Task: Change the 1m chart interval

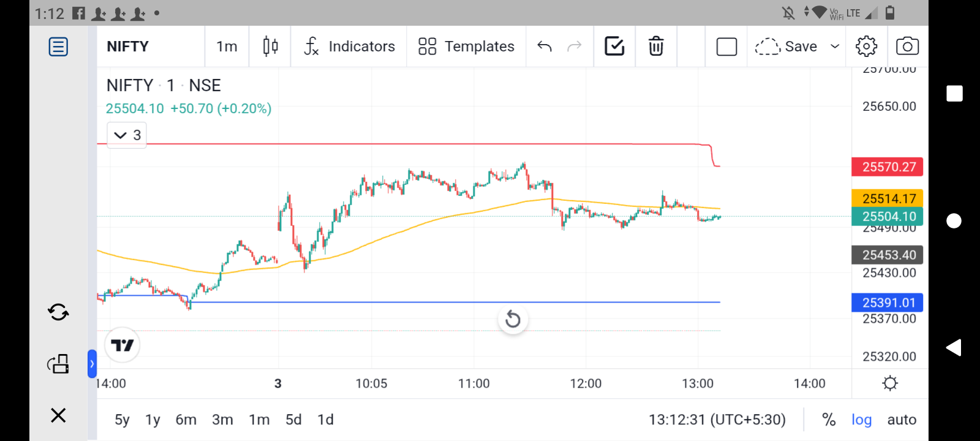Action: click(227, 47)
